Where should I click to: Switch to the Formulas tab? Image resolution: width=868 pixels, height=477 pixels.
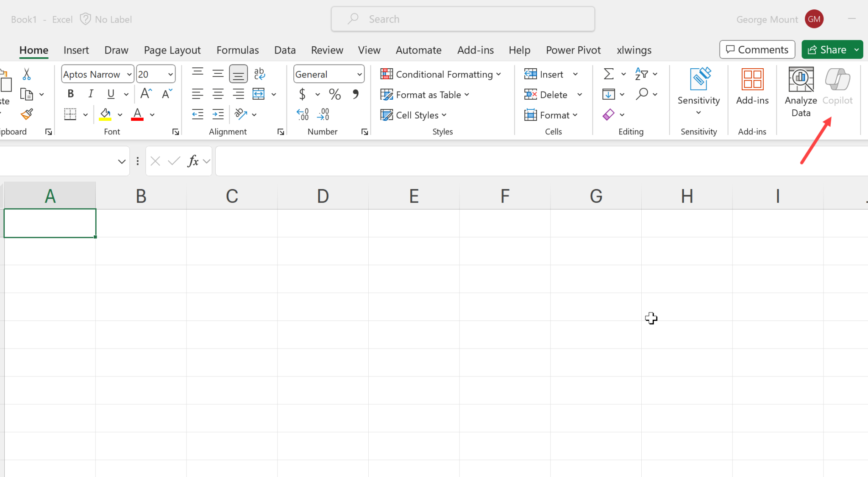(x=237, y=50)
